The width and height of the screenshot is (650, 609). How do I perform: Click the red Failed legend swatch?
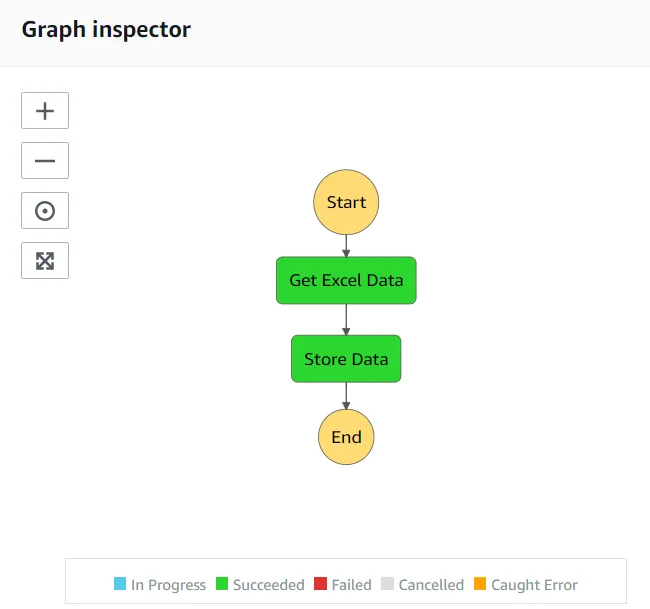pyautogui.click(x=320, y=584)
